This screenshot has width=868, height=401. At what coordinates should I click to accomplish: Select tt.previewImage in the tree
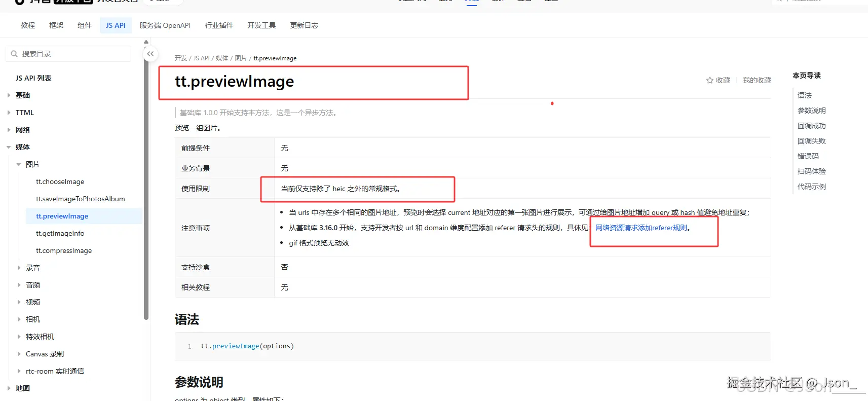[62, 216]
